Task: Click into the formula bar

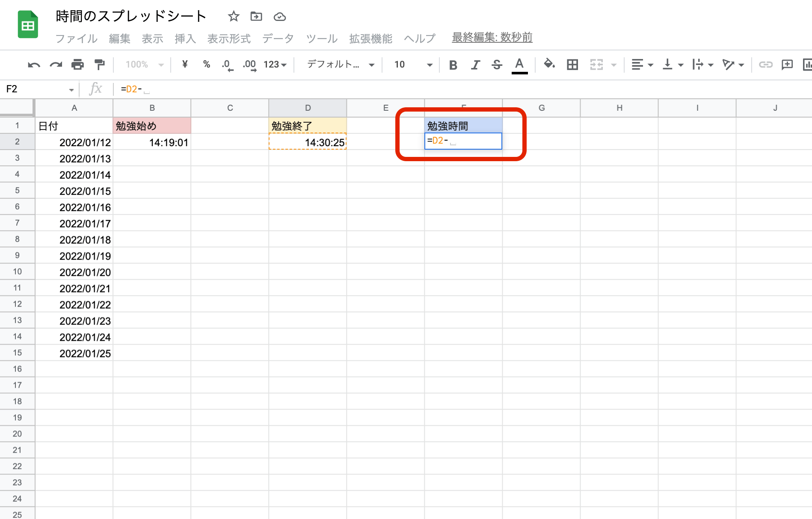Action: click(x=462, y=89)
